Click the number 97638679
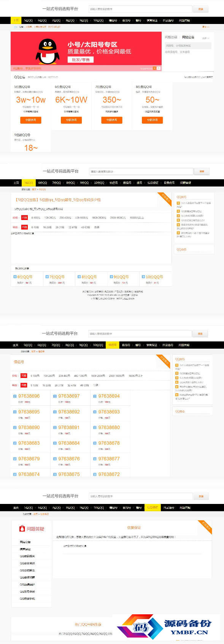Viewport: 224px width, 644px height. pyautogui.click(x=29, y=459)
